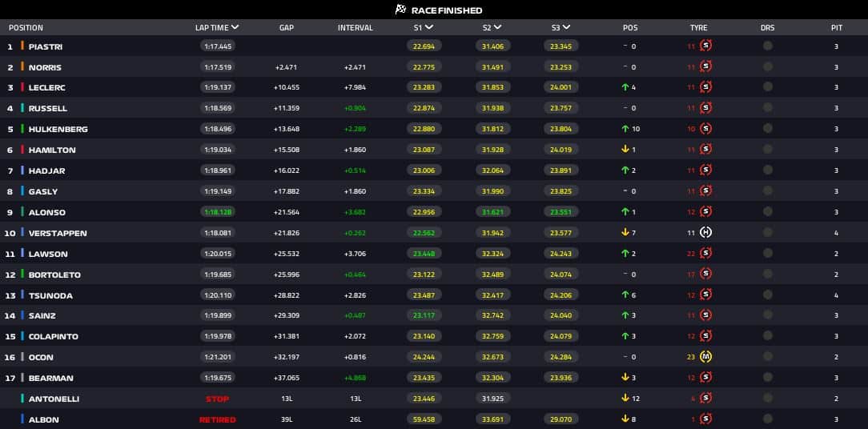Screen dimensions: 868x429
Task: Open the Lap Time column dropdown
Action: 235,27
